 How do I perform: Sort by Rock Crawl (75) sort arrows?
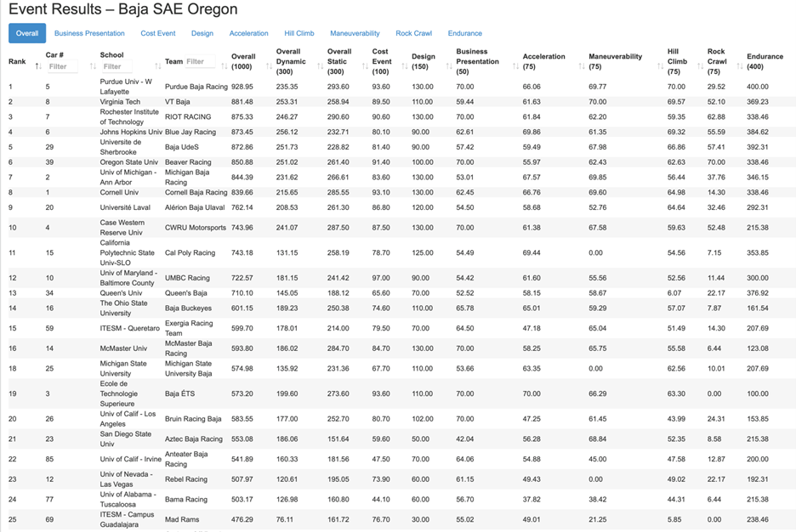[740, 66]
